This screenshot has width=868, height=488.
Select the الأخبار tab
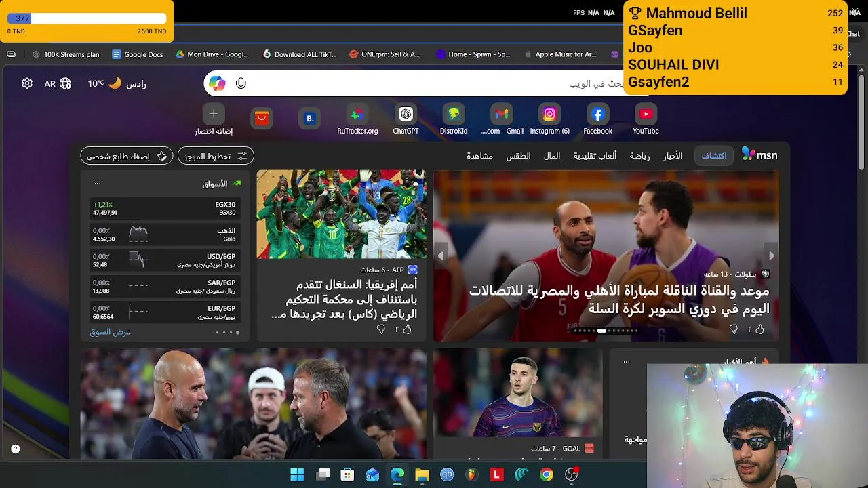(673, 156)
